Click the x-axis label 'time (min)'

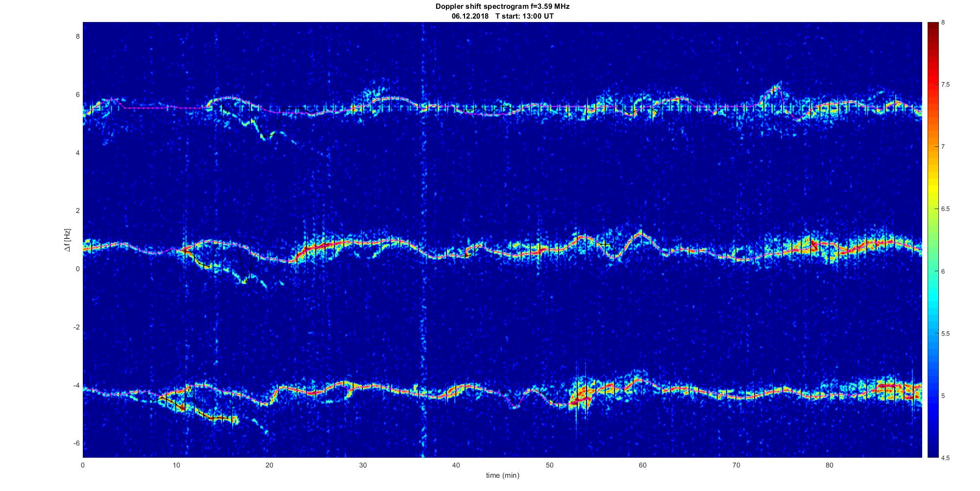(x=502, y=475)
